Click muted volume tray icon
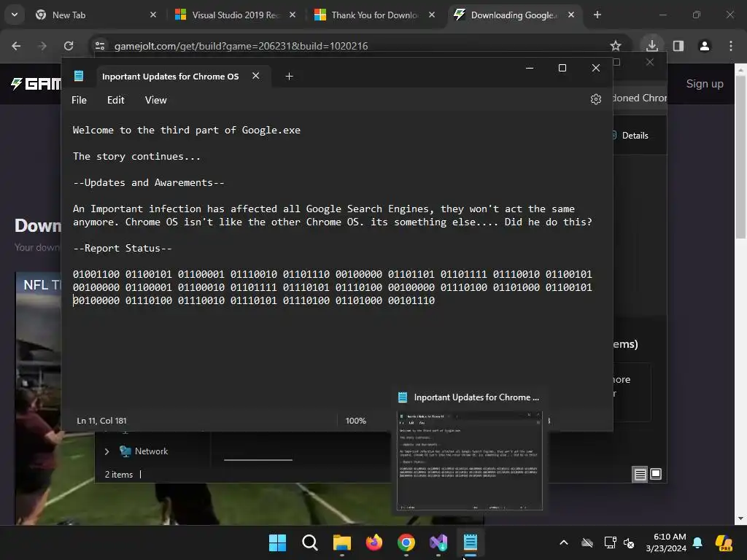Image resolution: width=747 pixels, height=560 pixels. coord(629,542)
